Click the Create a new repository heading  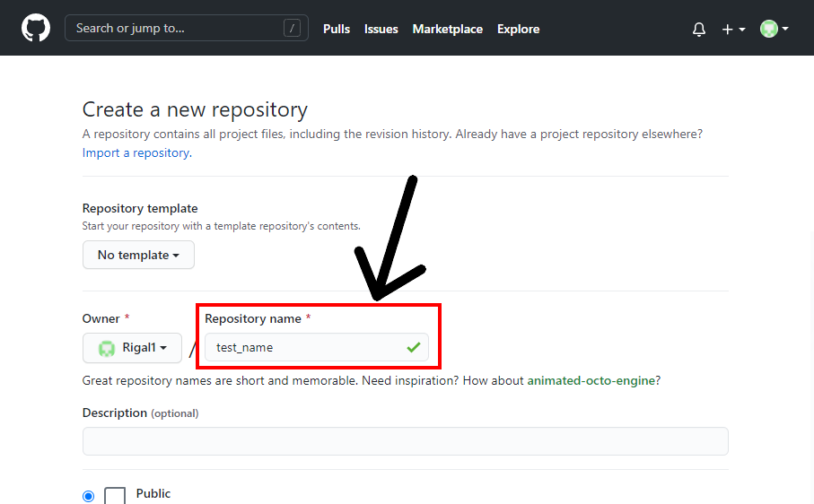click(x=195, y=110)
